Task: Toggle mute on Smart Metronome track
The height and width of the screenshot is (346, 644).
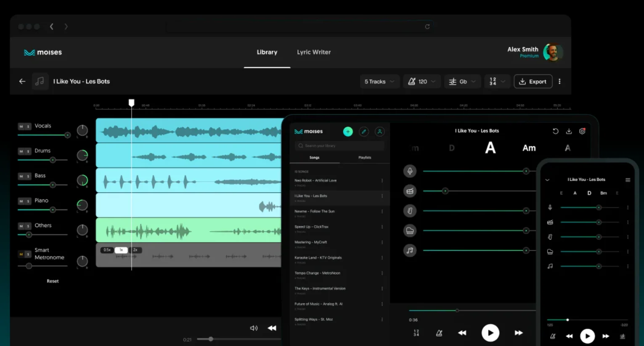Action: tap(21, 254)
